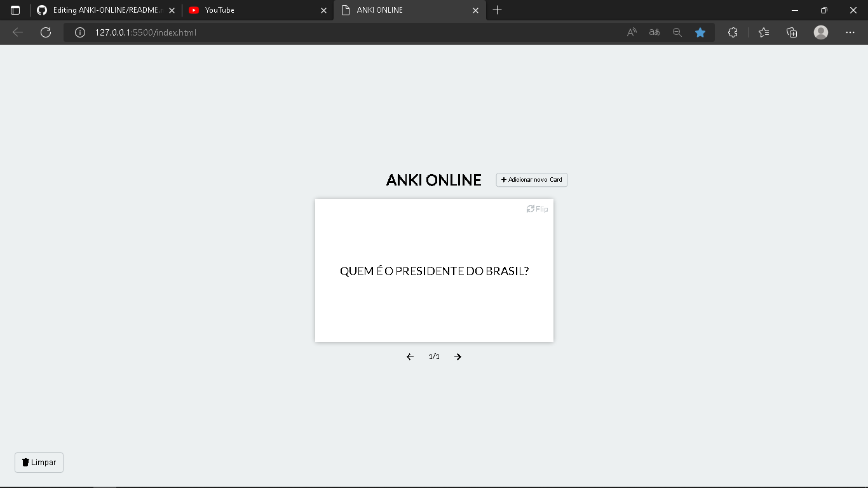Screen dimensions: 868x488
Task: Advance to the next card with right arrow
Action: [458, 356]
